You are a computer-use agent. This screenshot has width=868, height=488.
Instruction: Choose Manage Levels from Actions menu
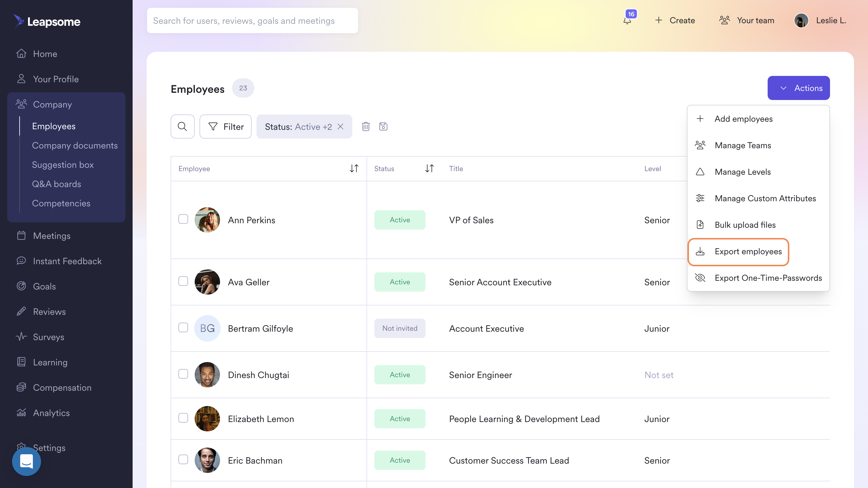click(x=758, y=172)
